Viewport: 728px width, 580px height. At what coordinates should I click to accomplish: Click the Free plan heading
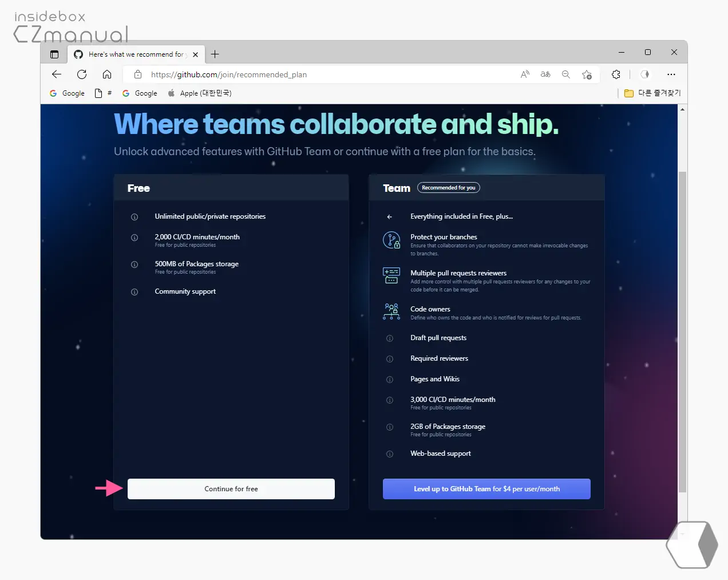[139, 188]
